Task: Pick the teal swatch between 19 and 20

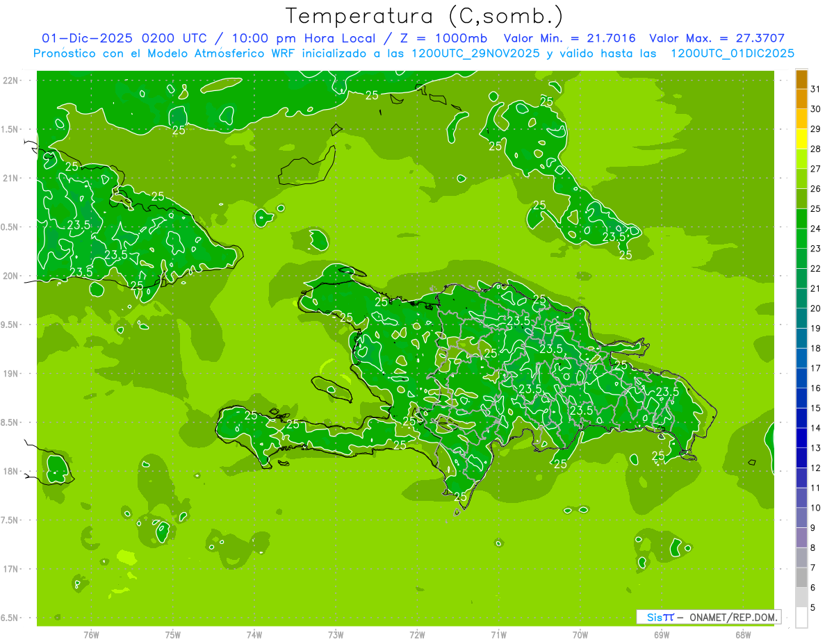Action: (801, 318)
